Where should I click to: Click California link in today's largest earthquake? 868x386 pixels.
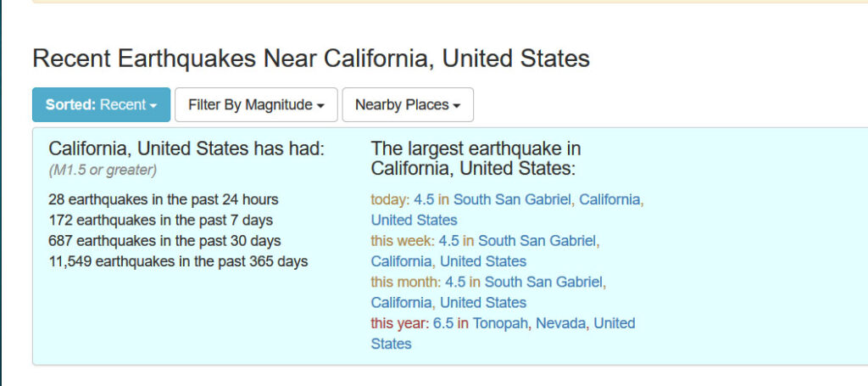(x=610, y=200)
